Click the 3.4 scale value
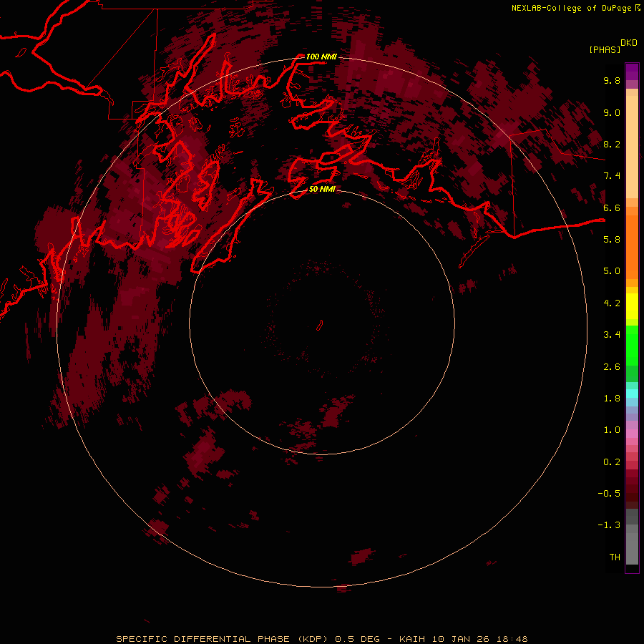Viewport: 644px width, 644px height. pos(612,335)
